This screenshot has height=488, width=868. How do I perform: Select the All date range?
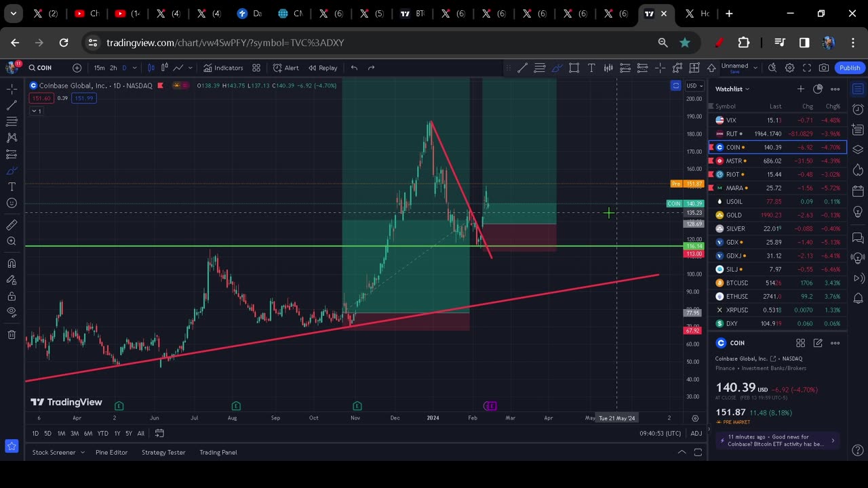140,433
